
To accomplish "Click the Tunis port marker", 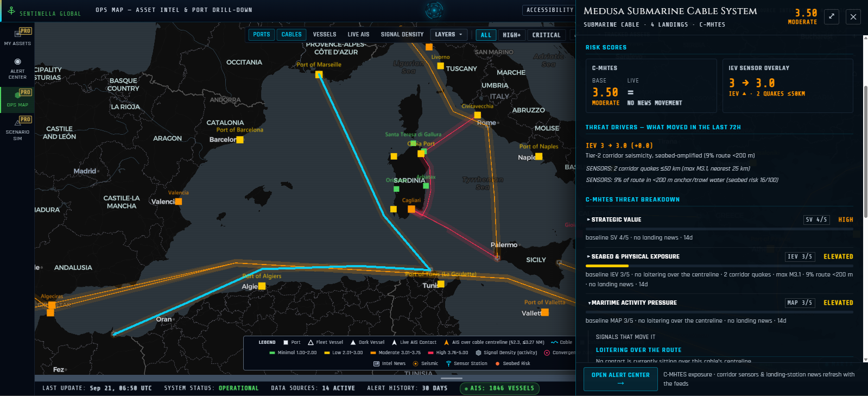I will pos(441,284).
